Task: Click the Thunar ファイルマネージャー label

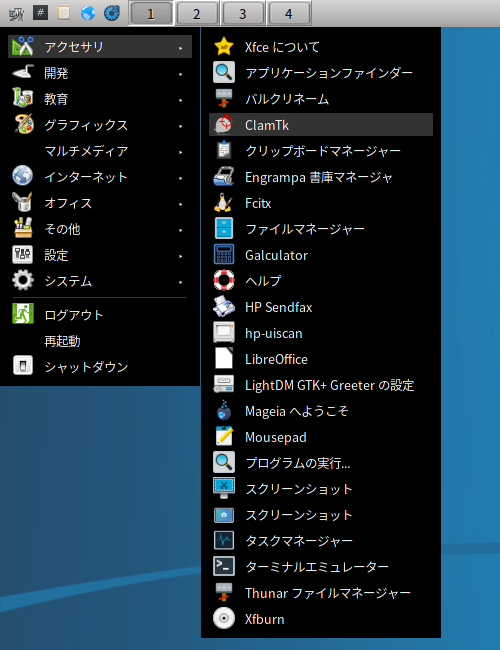Action: click(x=328, y=593)
